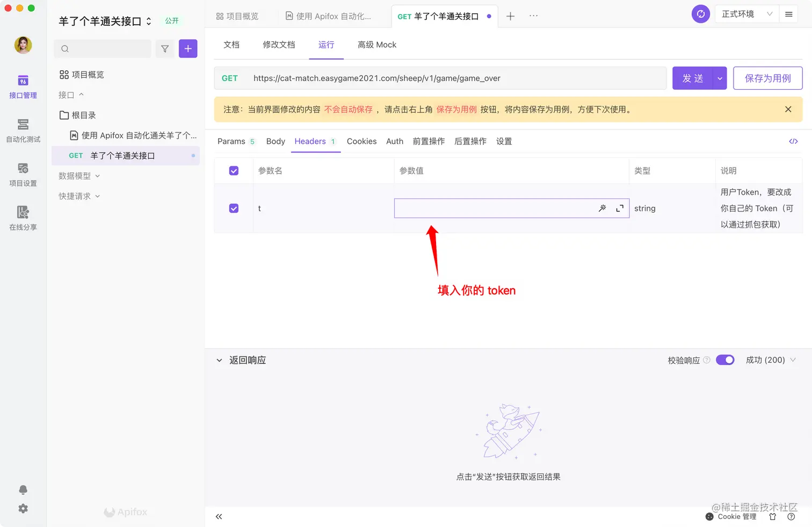Switch to the 高级 Mock tab
The image size is (812, 527).
point(377,45)
